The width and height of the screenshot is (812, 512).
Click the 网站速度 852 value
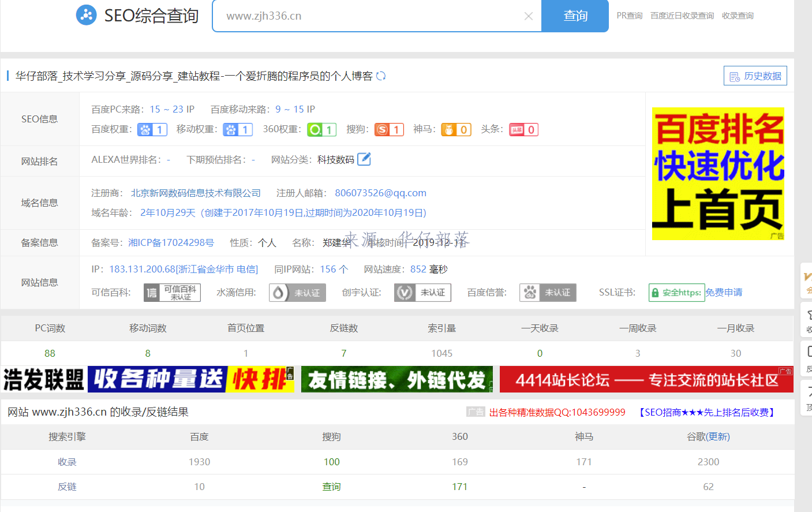click(x=418, y=269)
